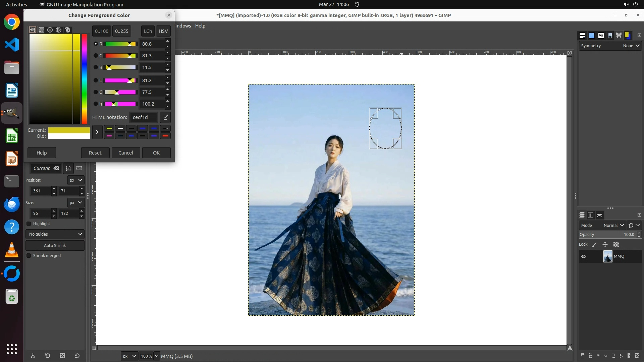This screenshot has height=362, width=644.
Task: Select the G channel radio button
Action: (96, 56)
